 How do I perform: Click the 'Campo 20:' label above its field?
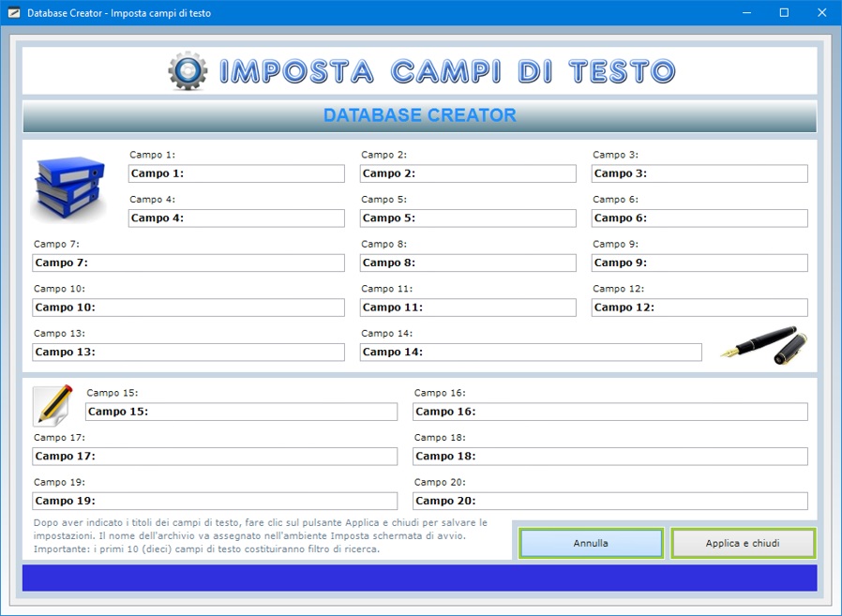coord(439,482)
